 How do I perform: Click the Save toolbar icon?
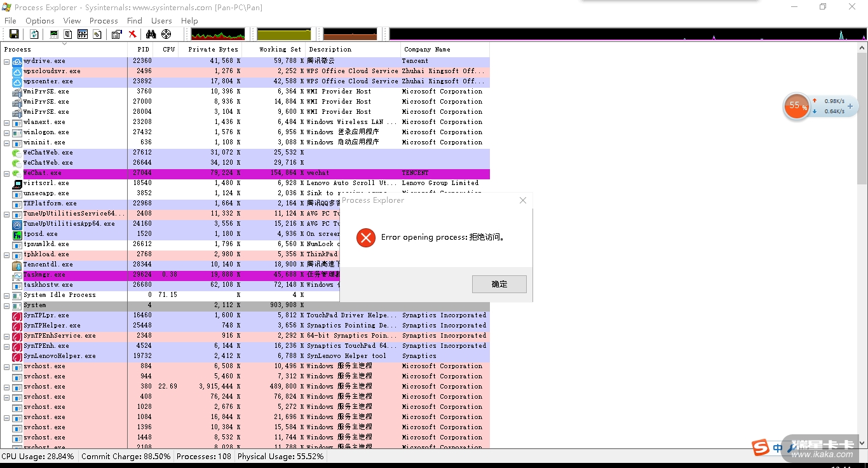tap(13, 34)
